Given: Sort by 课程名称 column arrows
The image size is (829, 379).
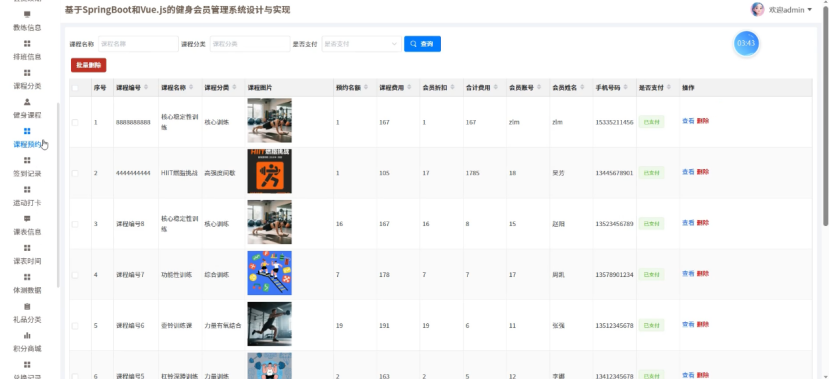Looking at the screenshot, I should click(x=191, y=87).
